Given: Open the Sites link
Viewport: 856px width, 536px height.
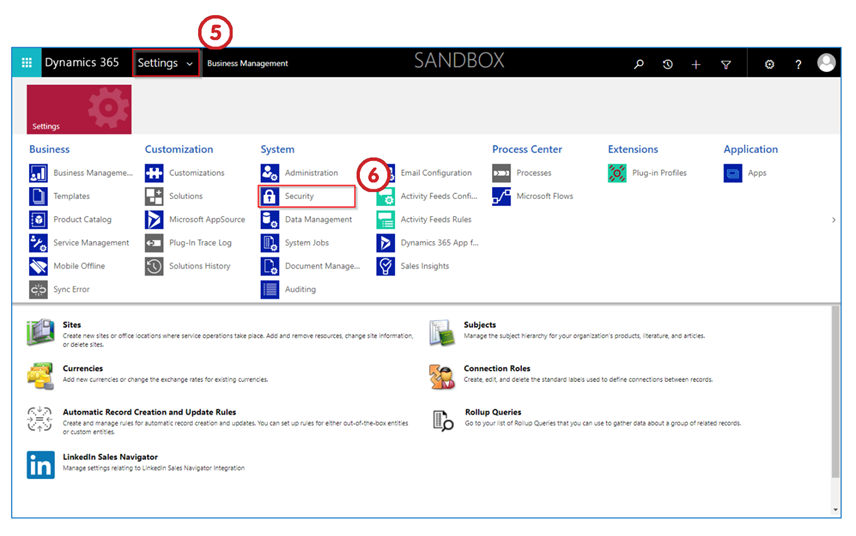Looking at the screenshot, I should point(72,325).
